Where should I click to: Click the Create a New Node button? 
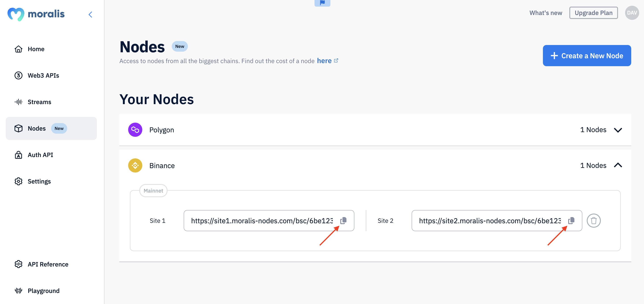[x=587, y=56]
